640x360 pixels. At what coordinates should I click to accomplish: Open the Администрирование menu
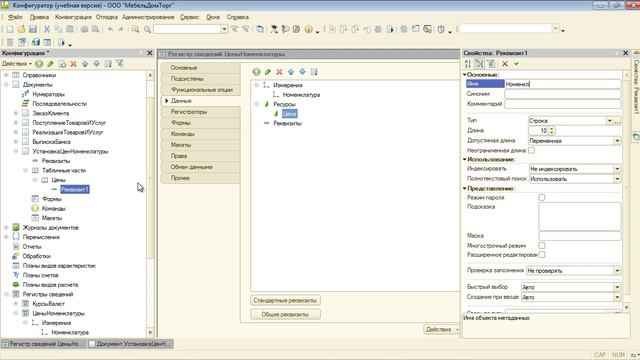(x=148, y=17)
